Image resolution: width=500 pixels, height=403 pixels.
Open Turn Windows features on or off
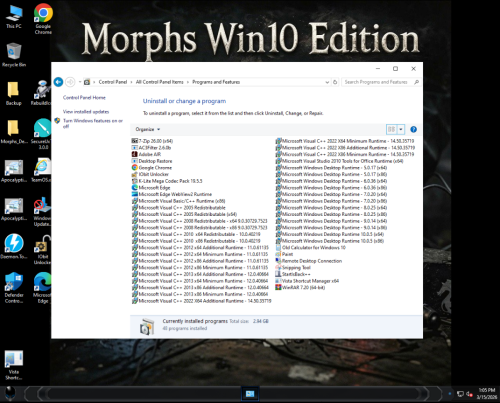(93, 123)
